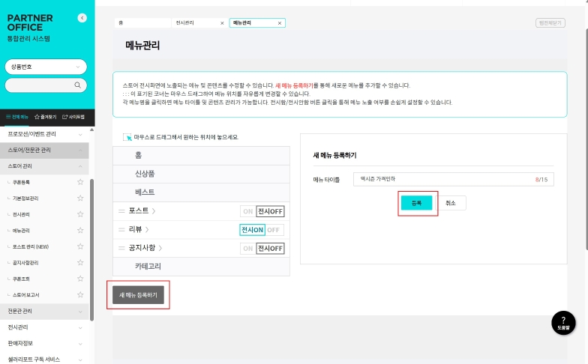Screen dimensions: 588x364
Task: Select the 즐겨찾기 sidebar tab
Action: coord(44,118)
